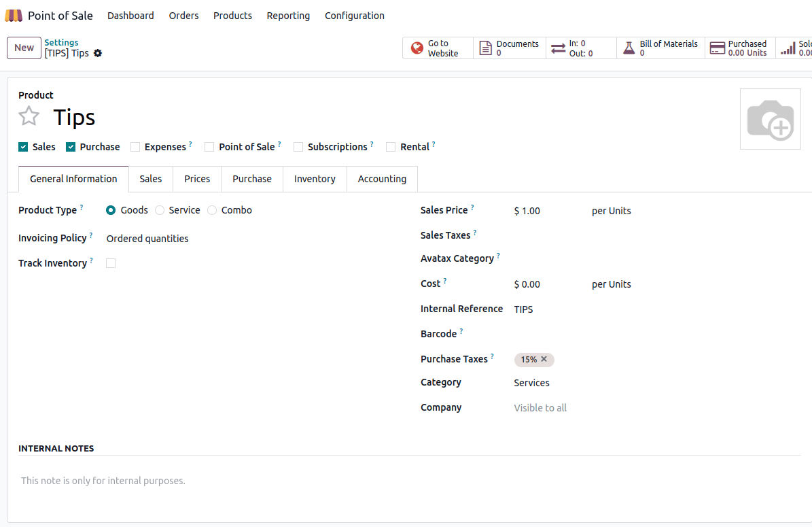Open the Sales Taxes selection field

click(656, 236)
